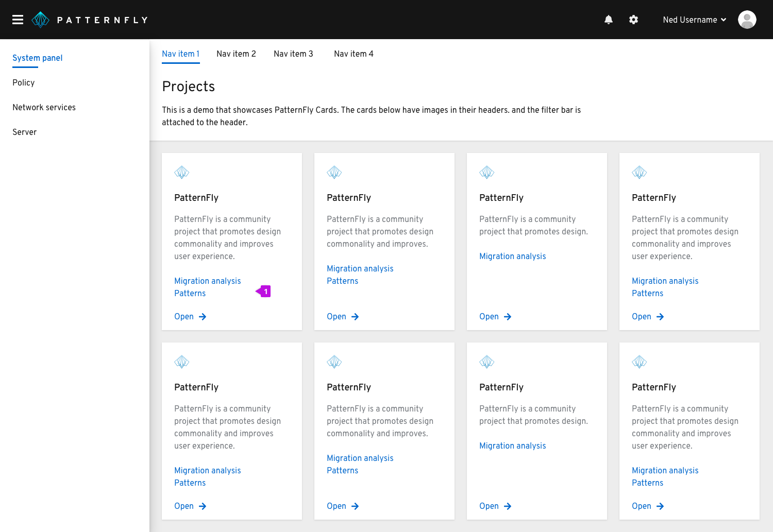Image resolution: width=773 pixels, height=532 pixels.
Task: Click PatternFly logo in fourth top-row card
Action: [640, 173]
